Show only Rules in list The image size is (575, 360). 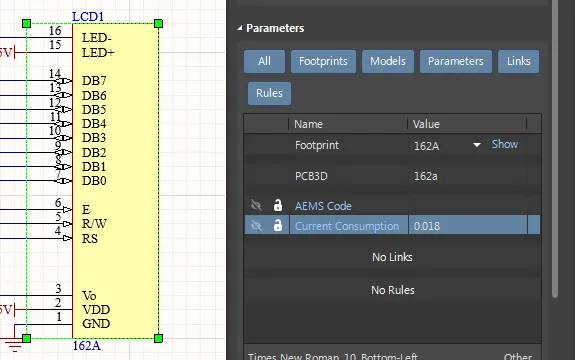click(x=269, y=93)
